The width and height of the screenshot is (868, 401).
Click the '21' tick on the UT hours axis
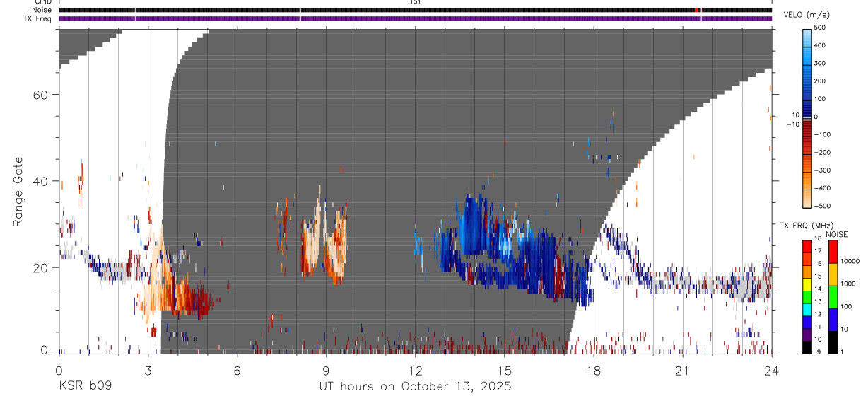(682, 370)
